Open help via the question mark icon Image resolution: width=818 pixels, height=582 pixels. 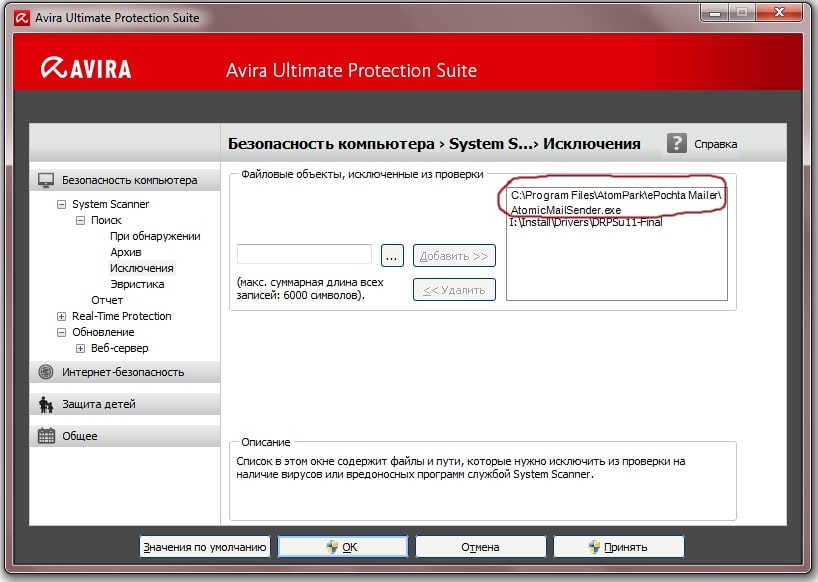point(677,143)
